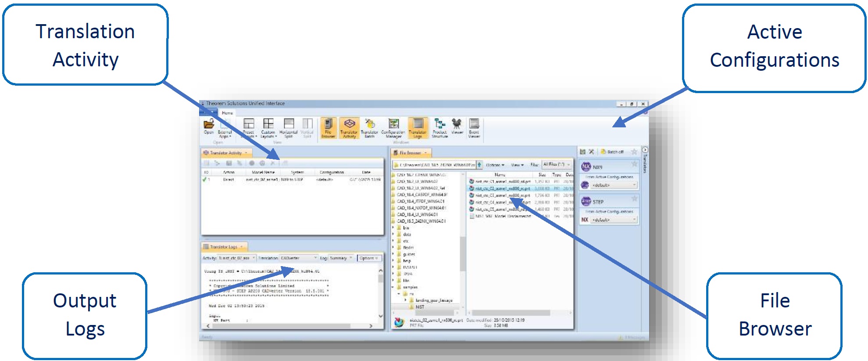Click the tools icon in Translators panel toolbar
Screen dimensions: 868x361
pyautogui.click(x=591, y=152)
